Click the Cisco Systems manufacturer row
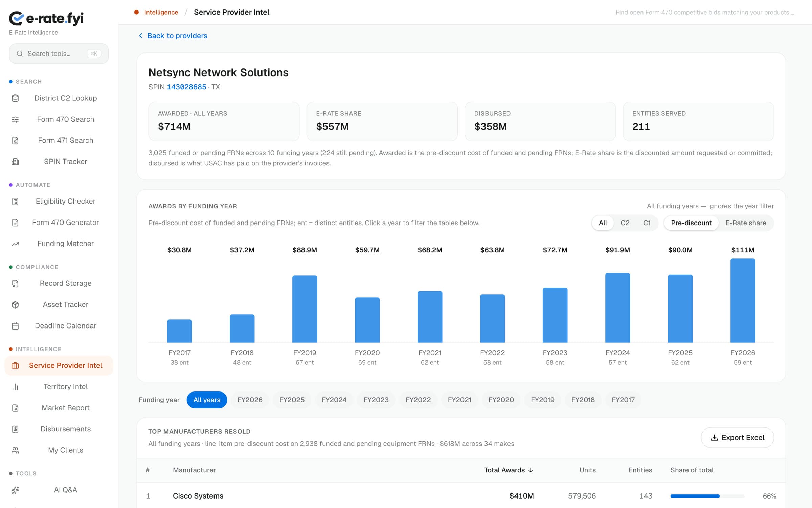This screenshot has height=508, width=812. (461, 496)
